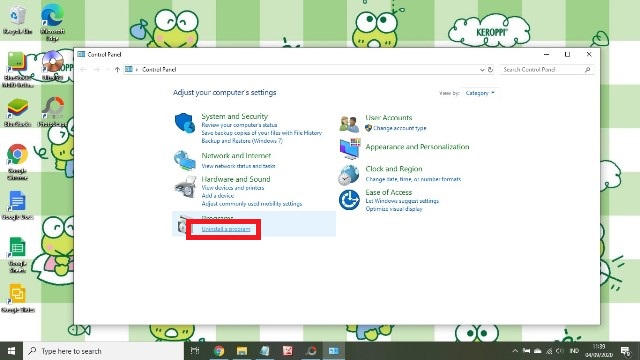Open the Appearance and Personalization monitor icon

click(x=350, y=149)
